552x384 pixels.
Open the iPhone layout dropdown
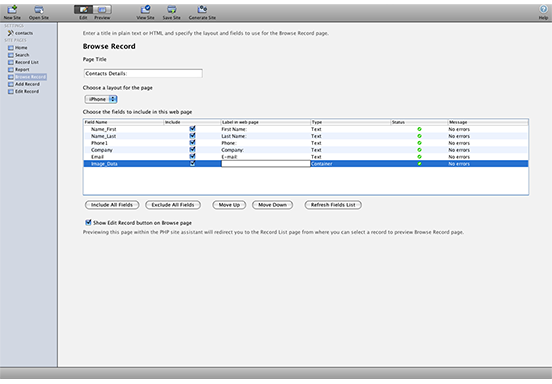(101, 99)
